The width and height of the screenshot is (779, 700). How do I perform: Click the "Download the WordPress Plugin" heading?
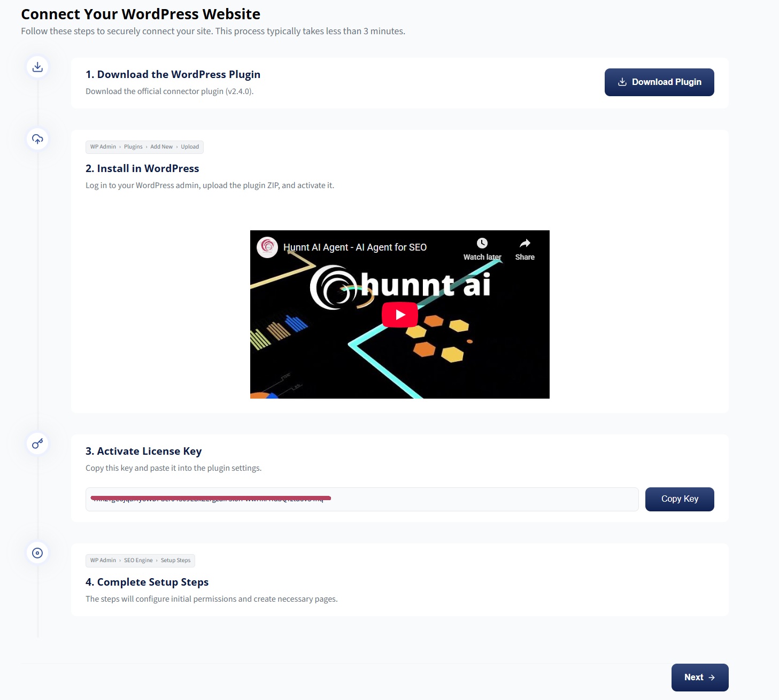pos(173,75)
